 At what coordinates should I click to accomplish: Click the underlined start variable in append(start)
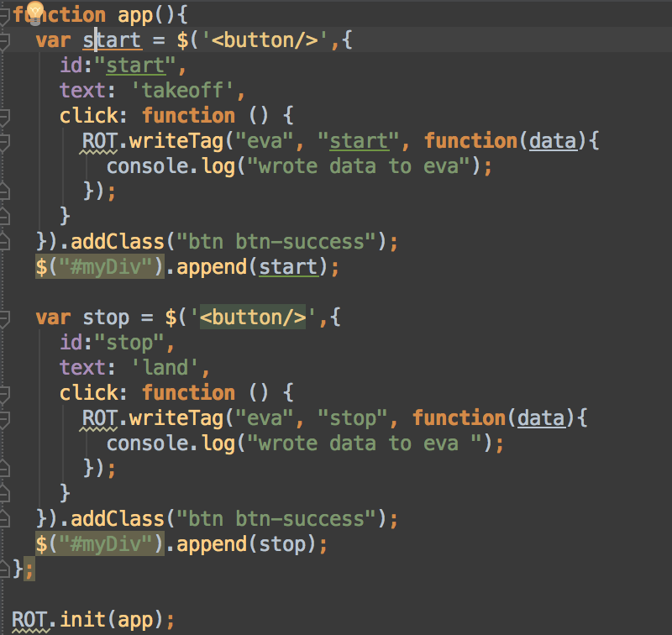tap(289, 267)
